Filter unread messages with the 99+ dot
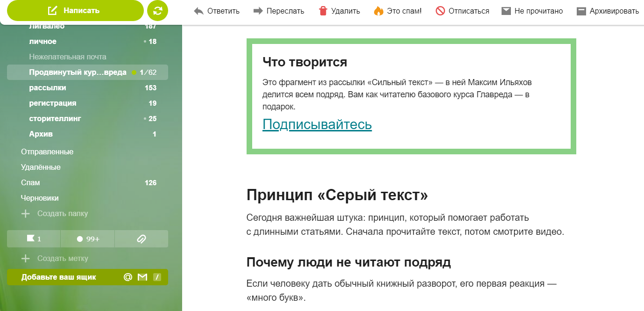Image resolution: width=644 pixels, height=311 pixels. click(x=87, y=239)
